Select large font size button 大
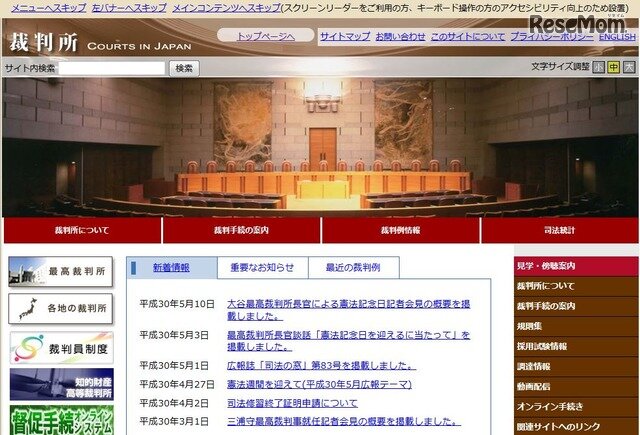Viewport: 640px width, 435px height. pos(629,67)
